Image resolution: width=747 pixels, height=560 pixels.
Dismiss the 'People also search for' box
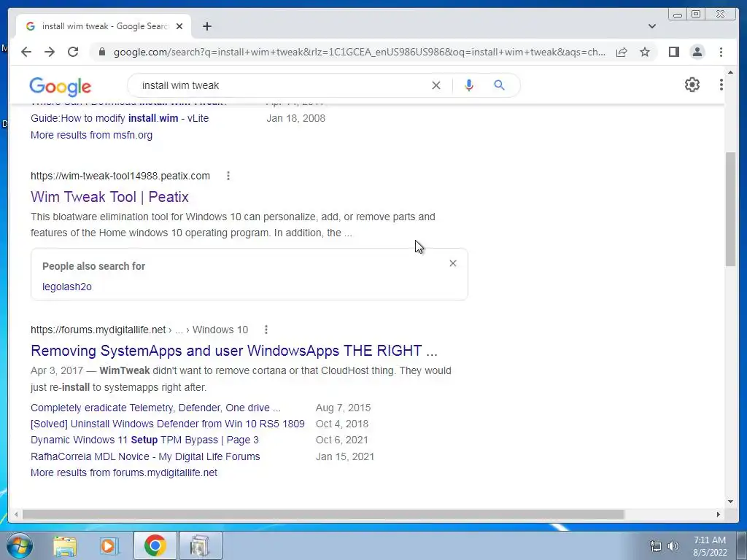tap(453, 263)
